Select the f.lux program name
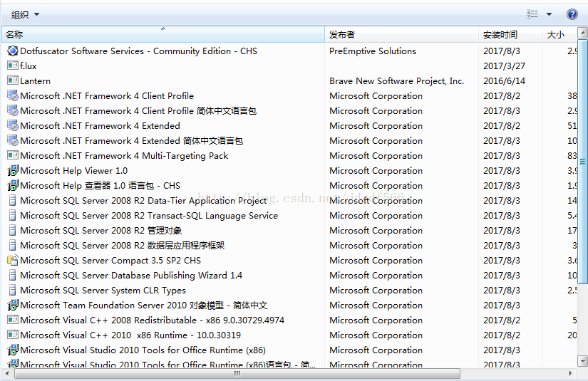This screenshot has height=381, width=588. pyautogui.click(x=28, y=66)
